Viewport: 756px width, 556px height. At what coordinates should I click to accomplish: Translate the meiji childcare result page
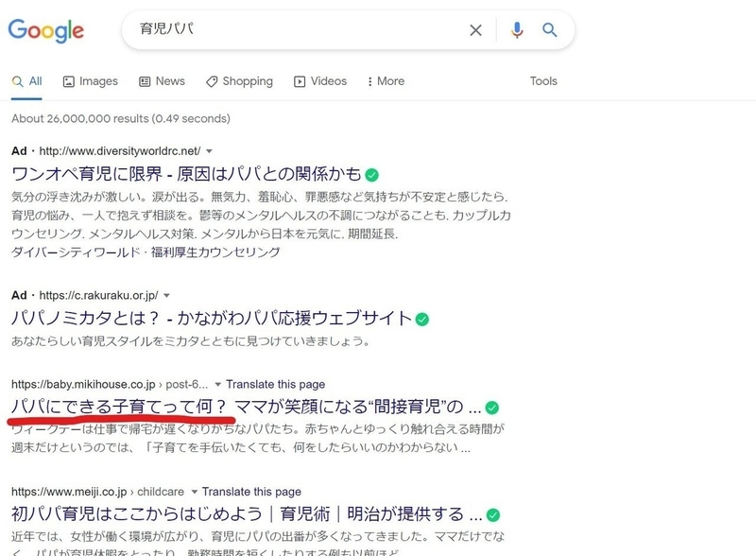pos(251,492)
